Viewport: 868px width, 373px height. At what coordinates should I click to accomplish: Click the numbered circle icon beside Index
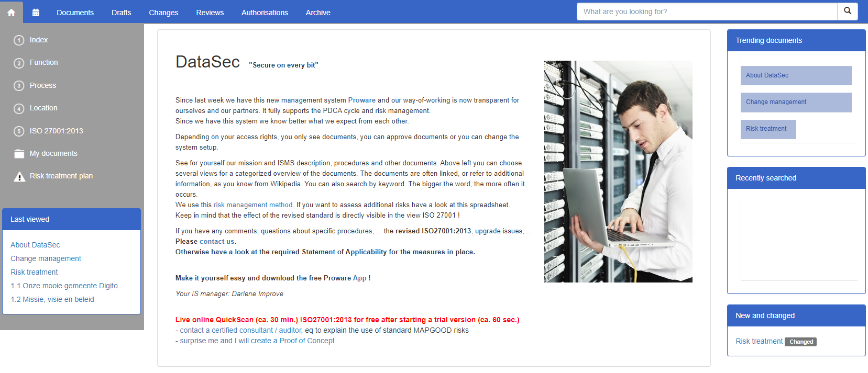(19, 40)
